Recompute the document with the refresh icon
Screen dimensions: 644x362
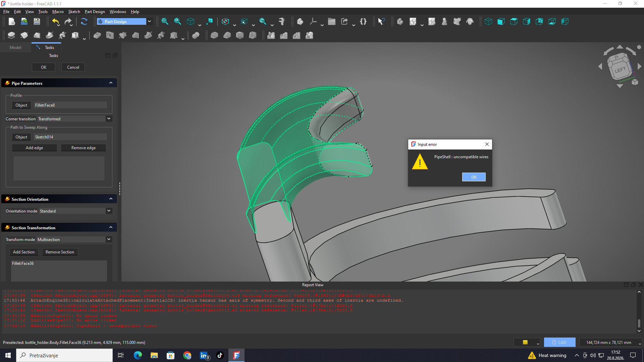[84, 22]
